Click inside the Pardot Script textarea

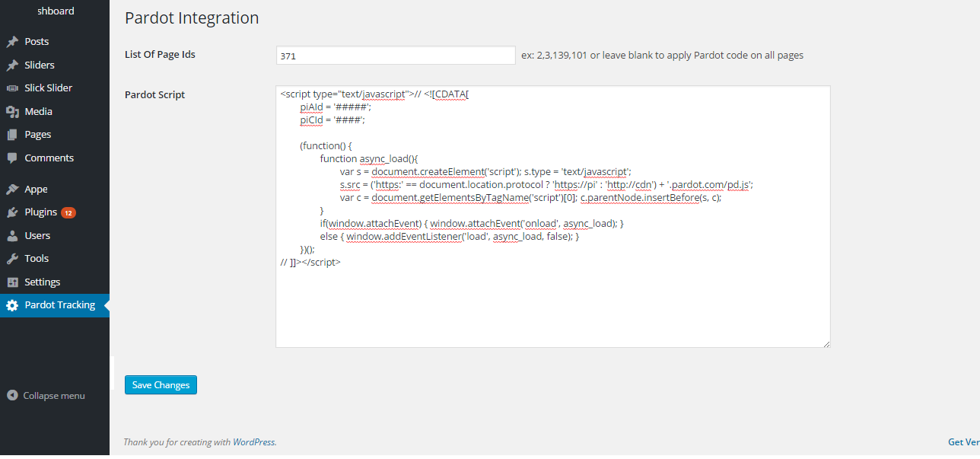552,217
